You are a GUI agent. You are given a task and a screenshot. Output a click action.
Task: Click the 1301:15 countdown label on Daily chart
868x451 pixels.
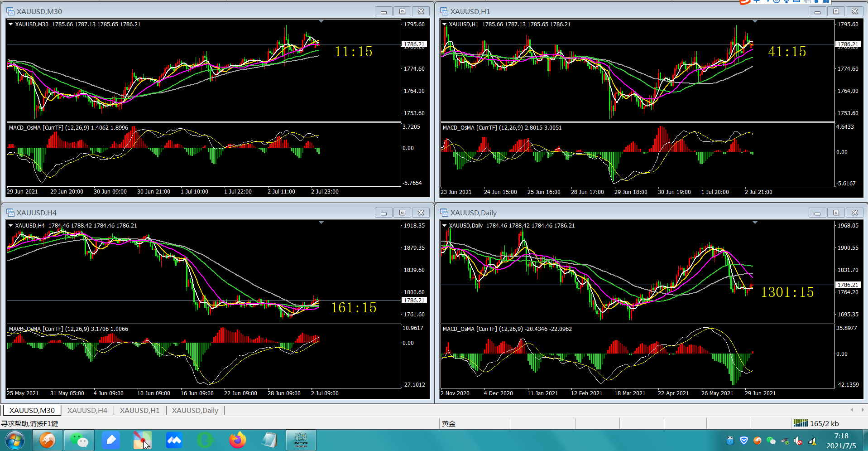tap(787, 292)
